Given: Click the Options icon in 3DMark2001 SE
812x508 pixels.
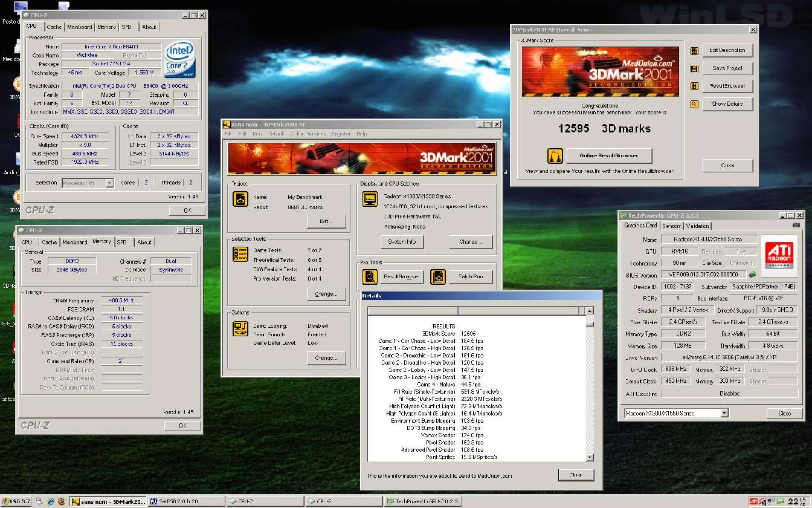Looking at the screenshot, I should tap(240, 329).
